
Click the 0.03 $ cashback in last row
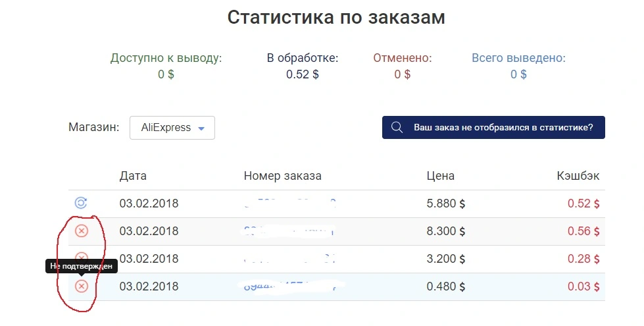tap(583, 286)
